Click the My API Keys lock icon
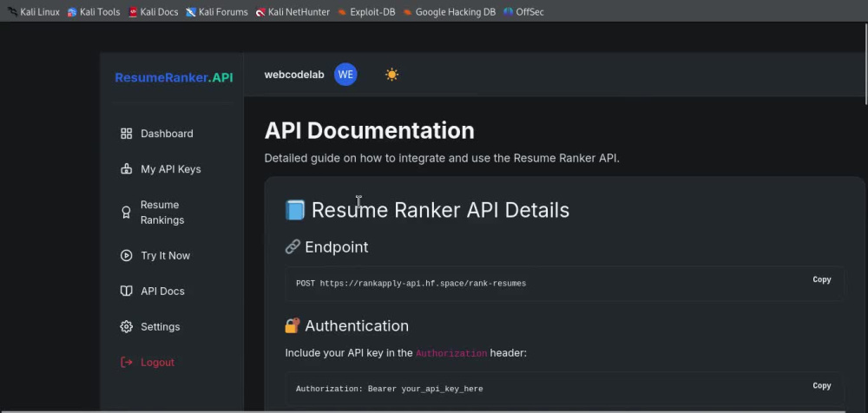The width and height of the screenshot is (868, 413). tap(126, 169)
